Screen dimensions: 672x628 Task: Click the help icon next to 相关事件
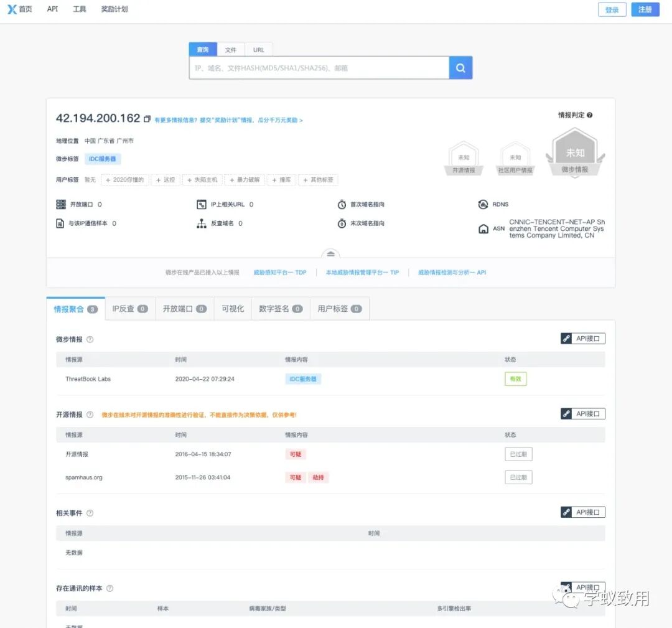[90, 513]
